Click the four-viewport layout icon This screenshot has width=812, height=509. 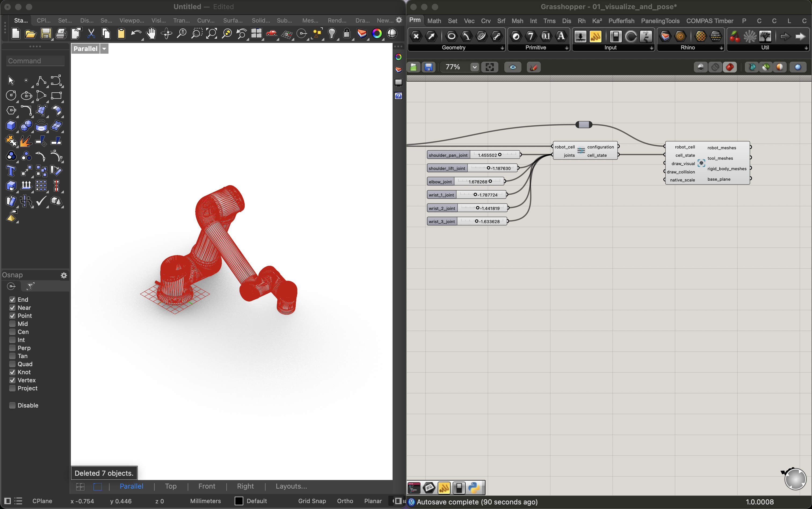[256, 34]
